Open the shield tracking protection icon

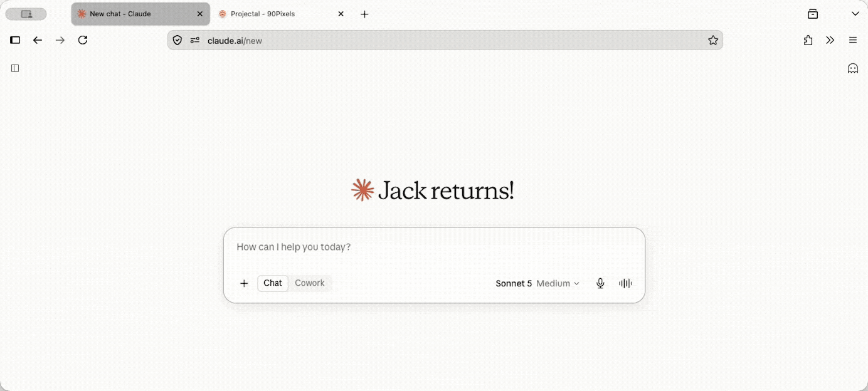[177, 40]
